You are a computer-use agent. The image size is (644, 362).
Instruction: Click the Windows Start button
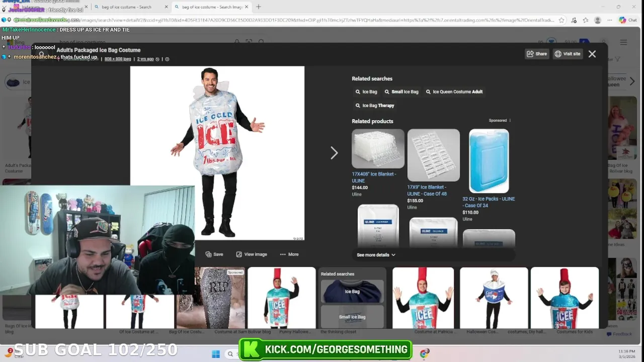pyautogui.click(x=216, y=354)
